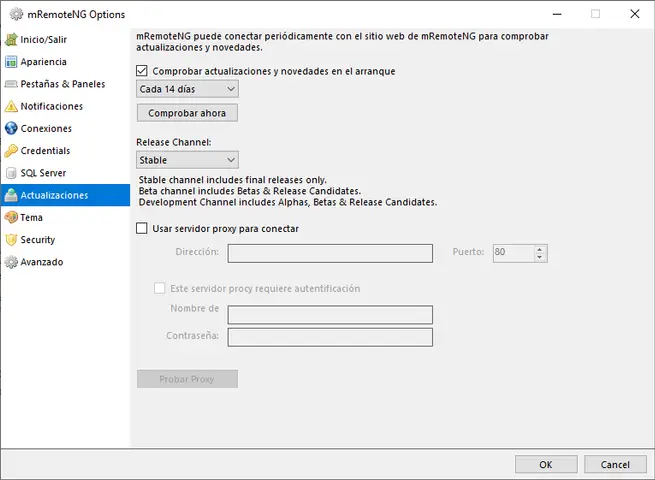The width and height of the screenshot is (655, 480).
Task: Open the Avanzado options page
Action: pyautogui.click(x=65, y=262)
